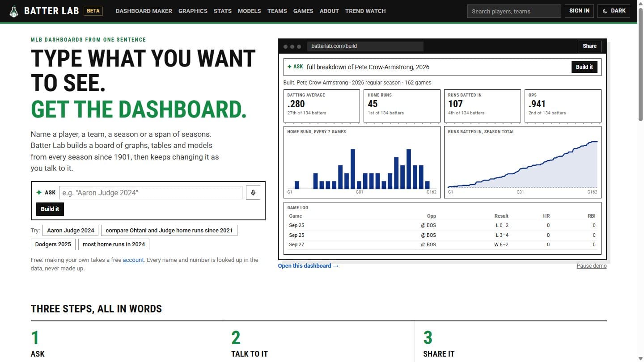The width and height of the screenshot is (644, 362).
Task: Open the Dashboard Maker menu
Action: [144, 11]
